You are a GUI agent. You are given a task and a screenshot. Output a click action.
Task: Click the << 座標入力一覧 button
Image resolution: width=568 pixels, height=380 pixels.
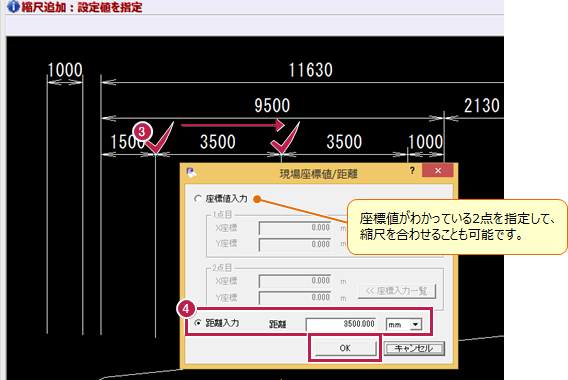coord(397,291)
